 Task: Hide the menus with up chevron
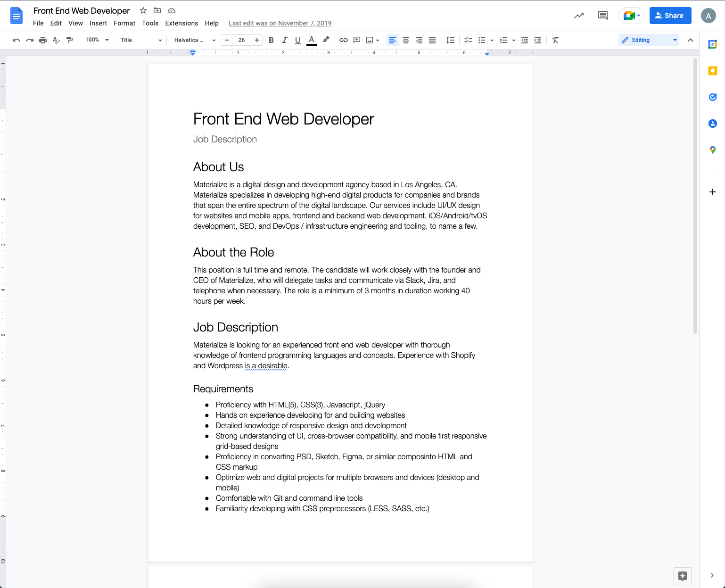690,40
